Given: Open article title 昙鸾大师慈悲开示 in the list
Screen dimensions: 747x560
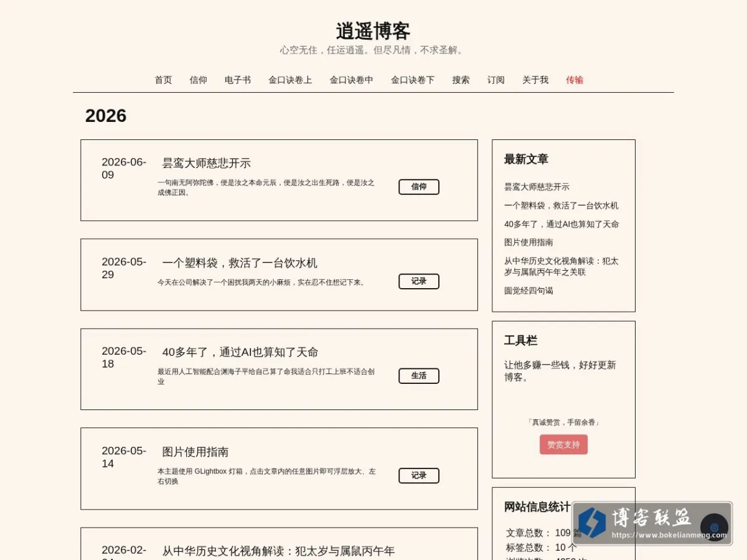Looking at the screenshot, I should 207,163.
